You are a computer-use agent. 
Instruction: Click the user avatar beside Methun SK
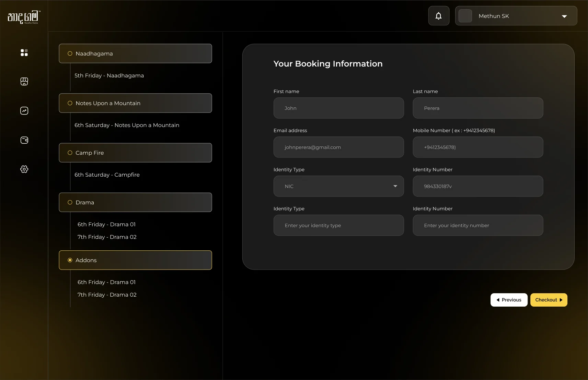(x=465, y=16)
